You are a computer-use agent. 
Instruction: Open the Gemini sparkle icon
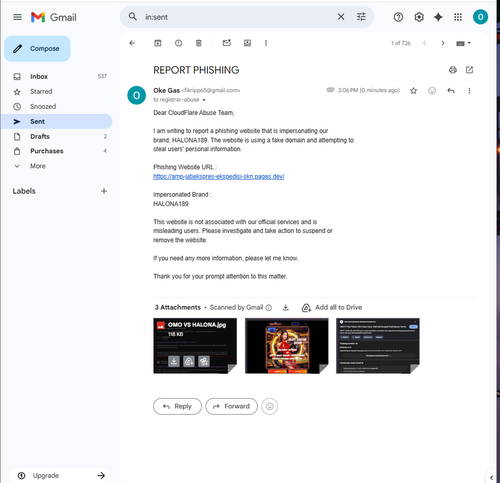point(438,17)
